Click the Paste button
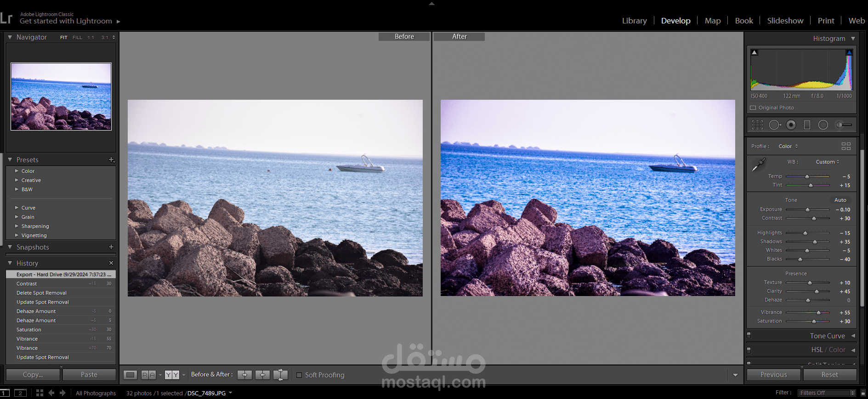Viewport: 868px width, 399px height. point(89,375)
